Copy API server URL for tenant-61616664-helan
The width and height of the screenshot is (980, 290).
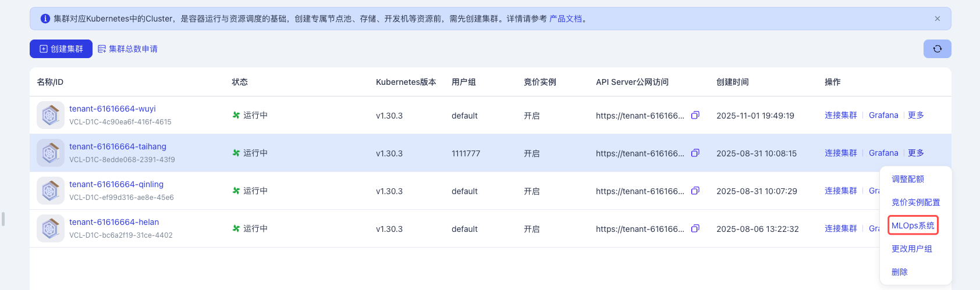pos(695,228)
